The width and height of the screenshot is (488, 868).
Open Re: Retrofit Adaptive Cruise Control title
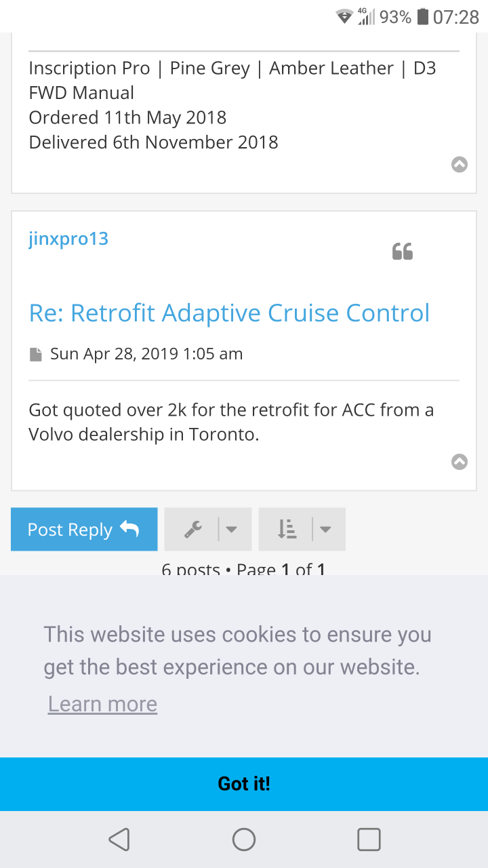pyautogui.click(x=230, y=313)
